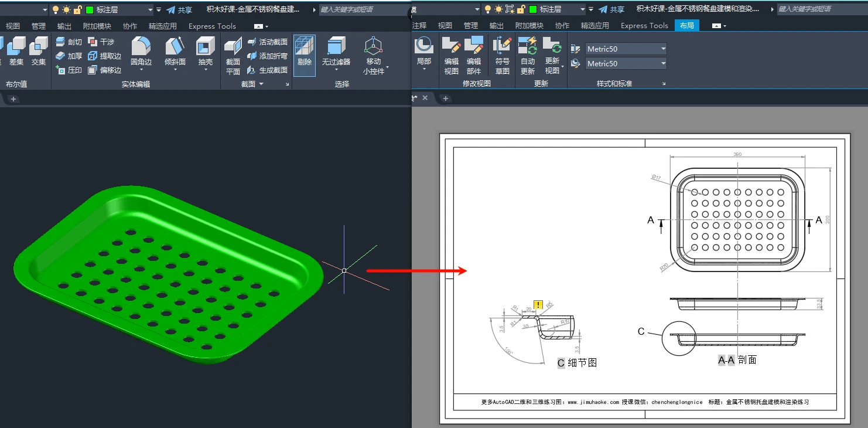868x428 pixels.
Task: Toggle layer lock icon in left window
Action: pos(77,10)
